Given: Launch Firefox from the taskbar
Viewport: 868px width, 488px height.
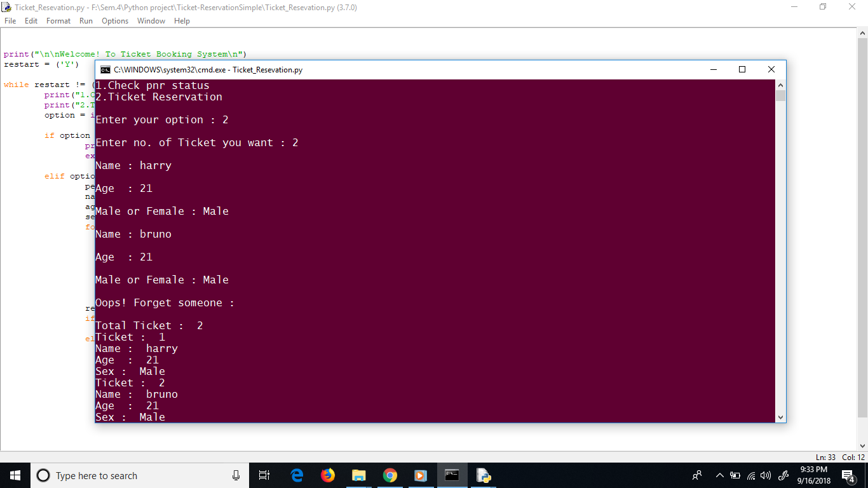Looking at the screenshot, I should click(328, 475).
